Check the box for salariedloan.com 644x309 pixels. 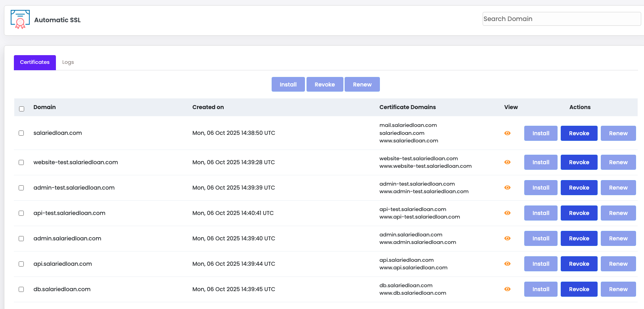(21, 133)
